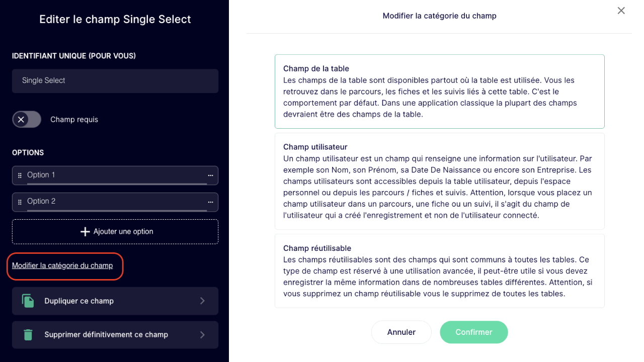Click the drag handle icon of Option 1
This screenshot has height=362, width=644.
[x=20, y=175]
